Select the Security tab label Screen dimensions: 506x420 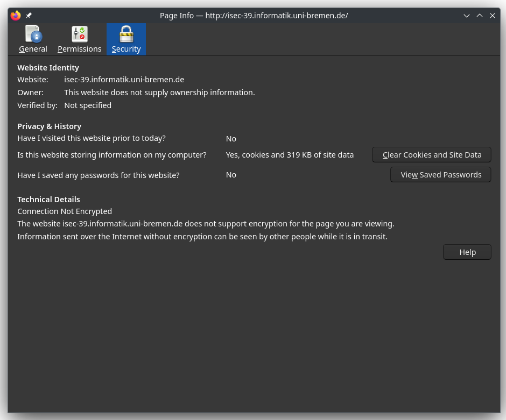[126, 49]
